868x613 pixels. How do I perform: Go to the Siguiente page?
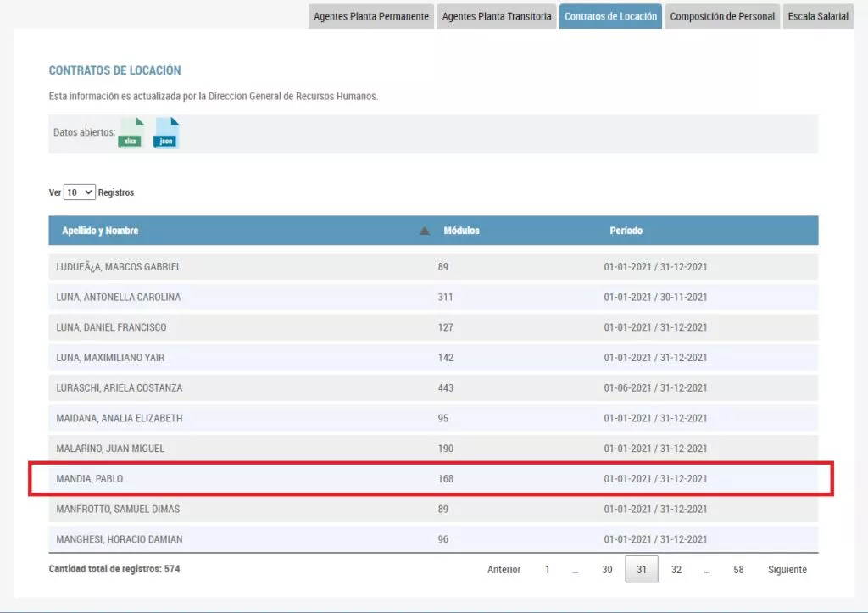click(x=787, y=570)
